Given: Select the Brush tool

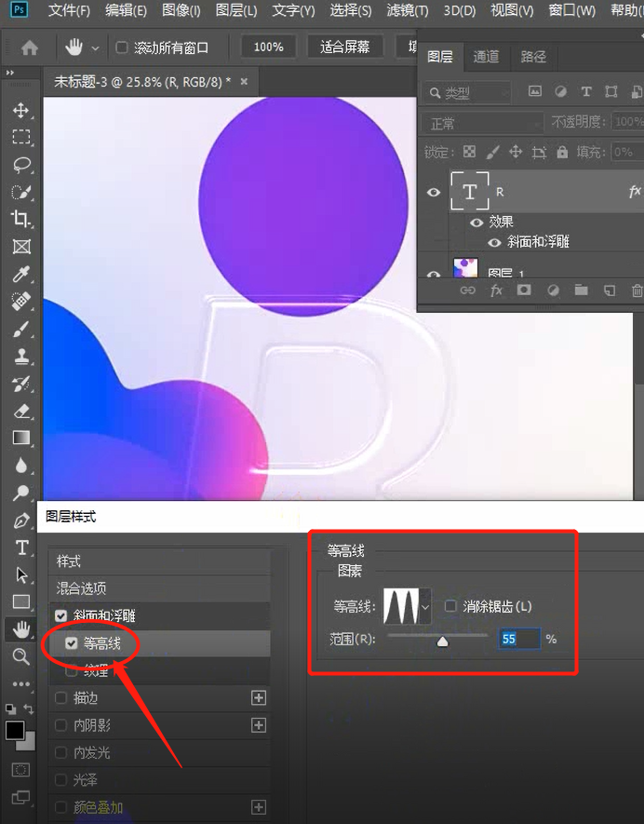Looking at the screenshot, I should [x=21, y=329].
